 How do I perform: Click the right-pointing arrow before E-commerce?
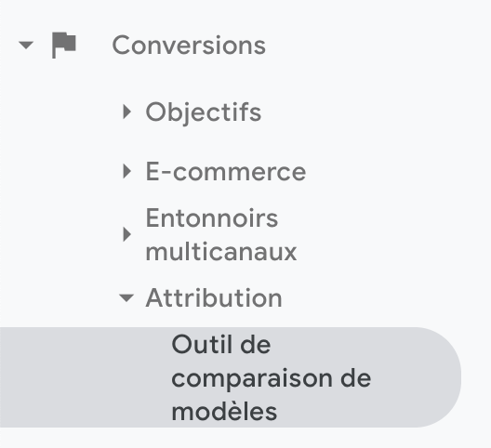[x=126, y=171]
